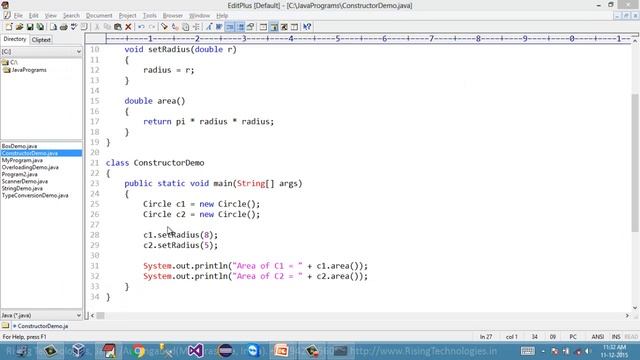Viewport: 640px width, 360px height.
Task: Open the View menu
Action: [x=51, y=16]
